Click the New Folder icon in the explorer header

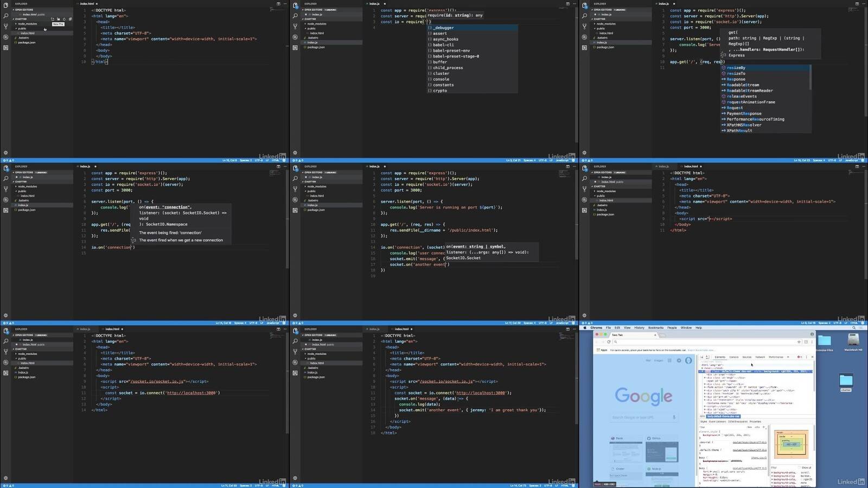[59, 19]
